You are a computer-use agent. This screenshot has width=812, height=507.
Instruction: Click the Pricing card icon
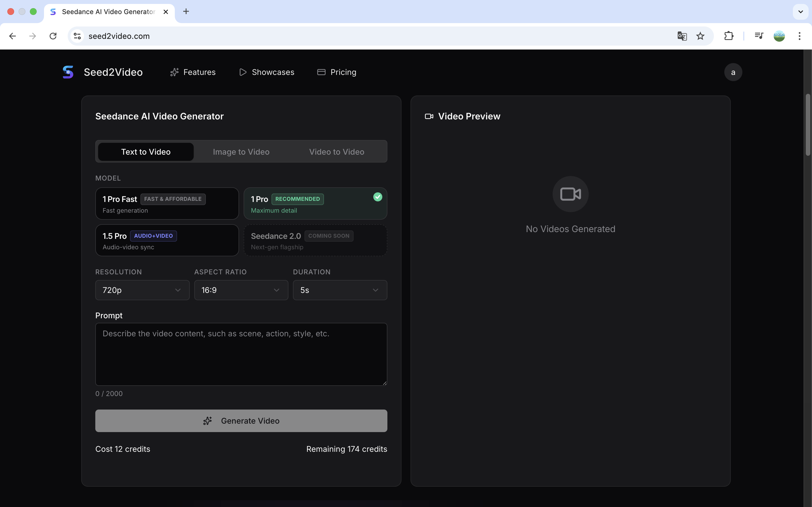(x=321, y=72)
